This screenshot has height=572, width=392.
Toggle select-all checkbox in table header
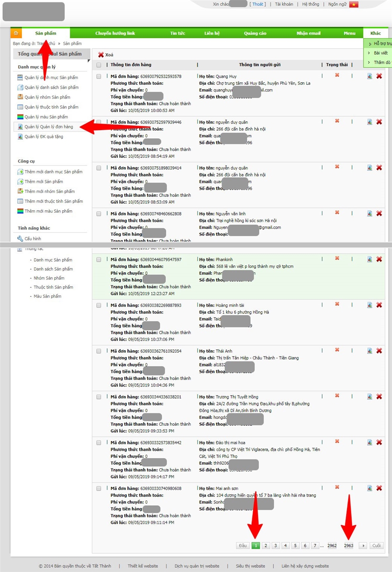tap(99, 65)
